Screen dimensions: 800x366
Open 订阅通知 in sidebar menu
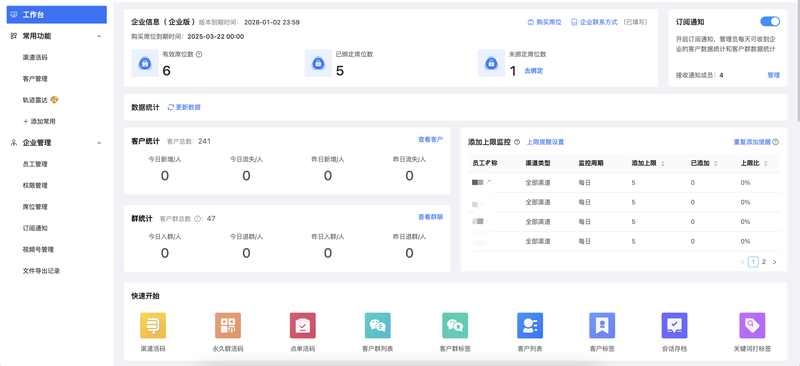[x=35, y=228]
